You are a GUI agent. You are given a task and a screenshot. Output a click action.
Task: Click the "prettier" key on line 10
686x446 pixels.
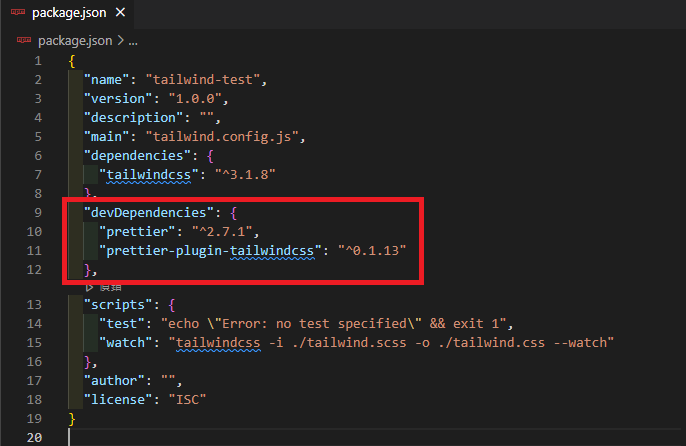(x=137, y=232)
